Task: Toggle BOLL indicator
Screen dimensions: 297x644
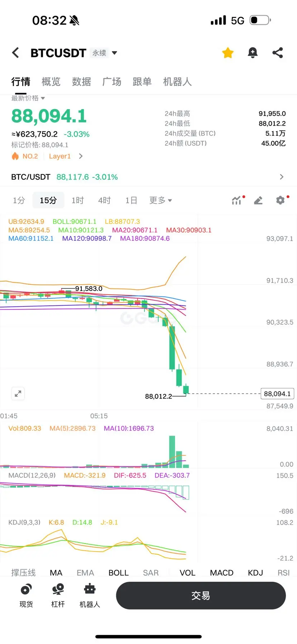Action: pos(119,573)
